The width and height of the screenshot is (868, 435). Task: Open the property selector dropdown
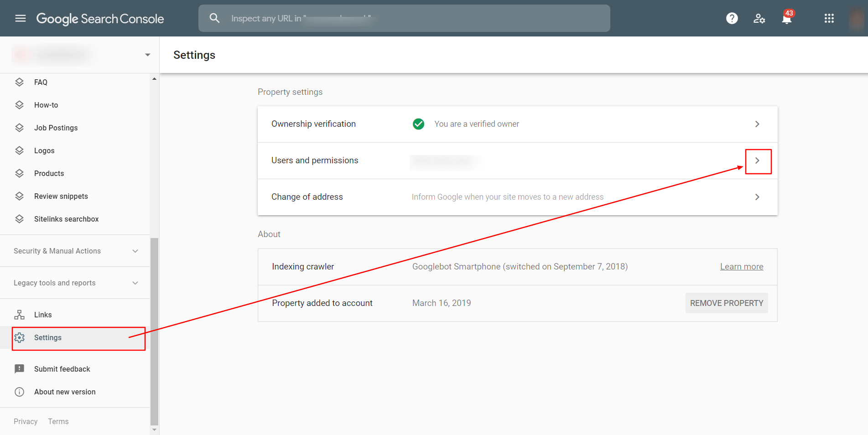(147, 54)
